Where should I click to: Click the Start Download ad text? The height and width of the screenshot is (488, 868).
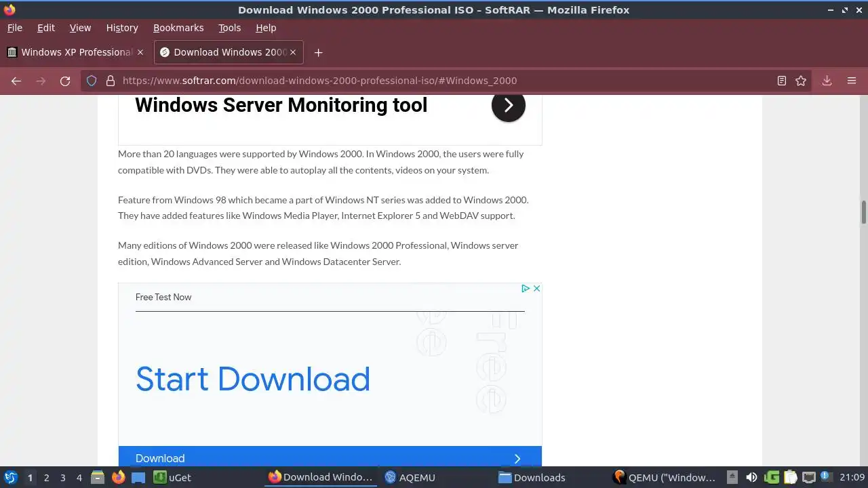coord(253,379)
